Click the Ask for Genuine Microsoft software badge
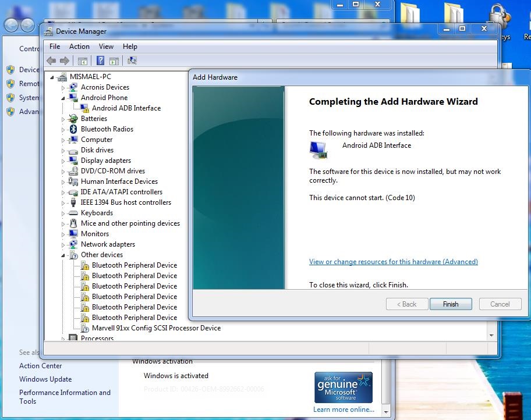Screen dimensions: 531x420 coord(344,387)
